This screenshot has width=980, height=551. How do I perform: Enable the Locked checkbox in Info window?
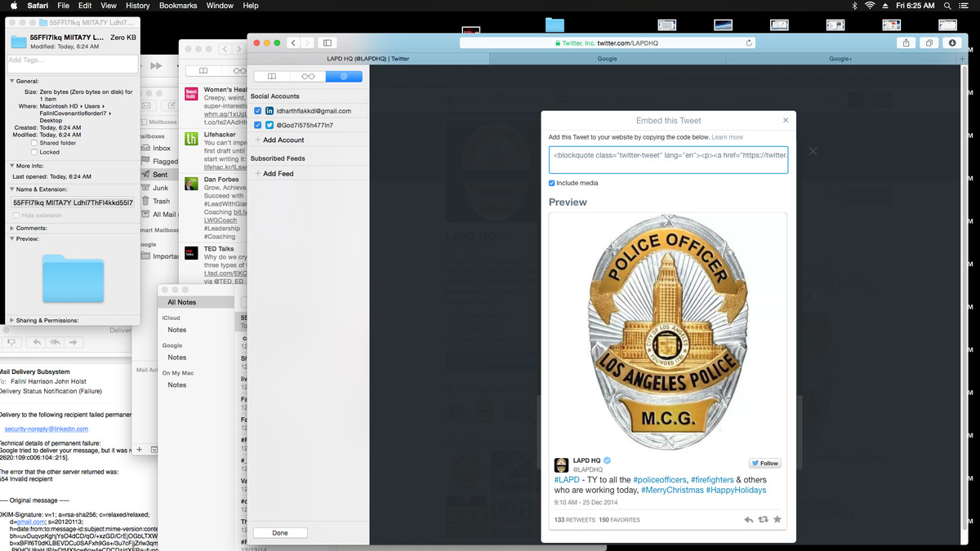click(x=33, y=152)
